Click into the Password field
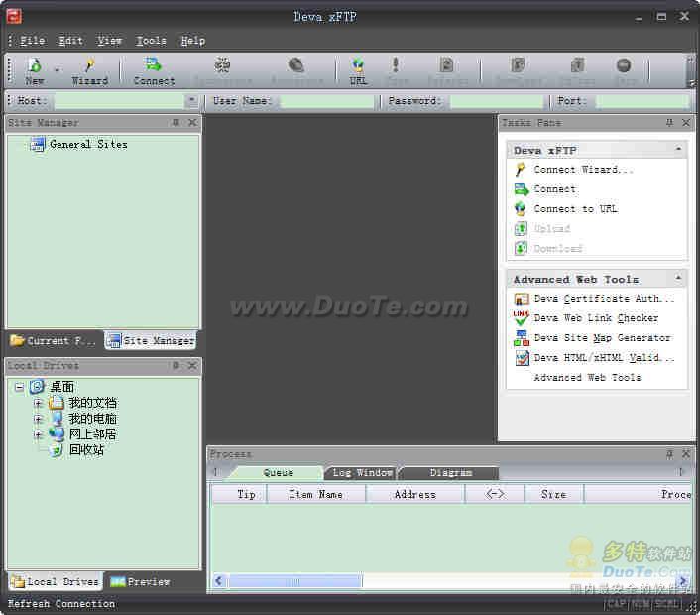700x615 pixels. pos(497,101)
